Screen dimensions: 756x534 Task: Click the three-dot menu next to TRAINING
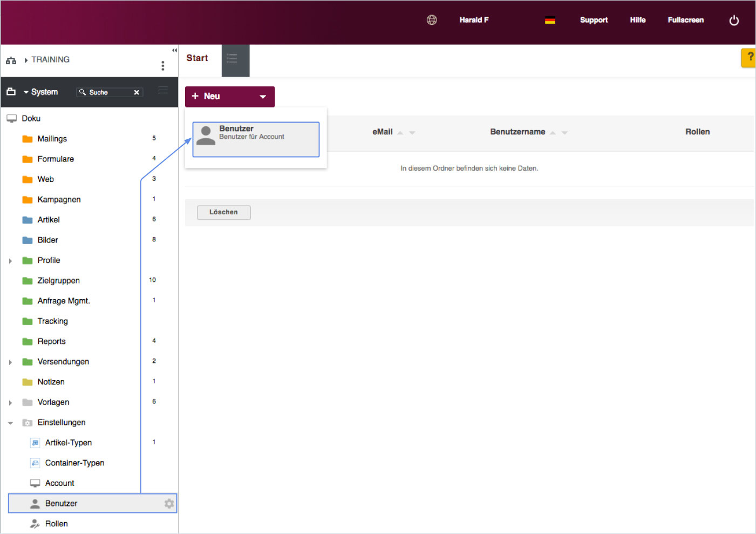click(162, 66)
